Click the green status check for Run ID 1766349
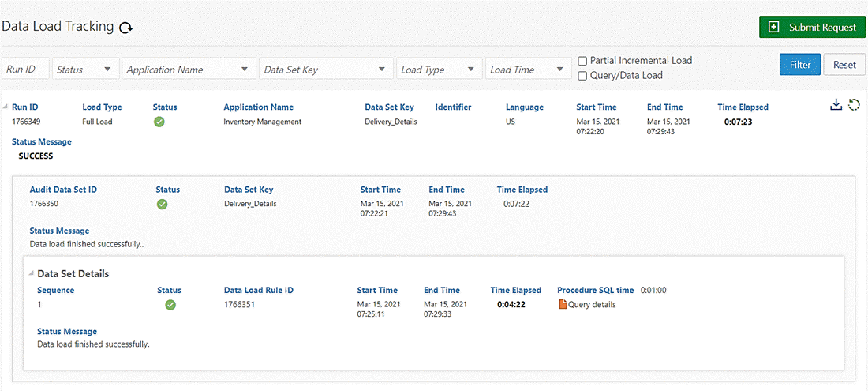Viewport: 868px width, 391px height. tap(159, 122)
